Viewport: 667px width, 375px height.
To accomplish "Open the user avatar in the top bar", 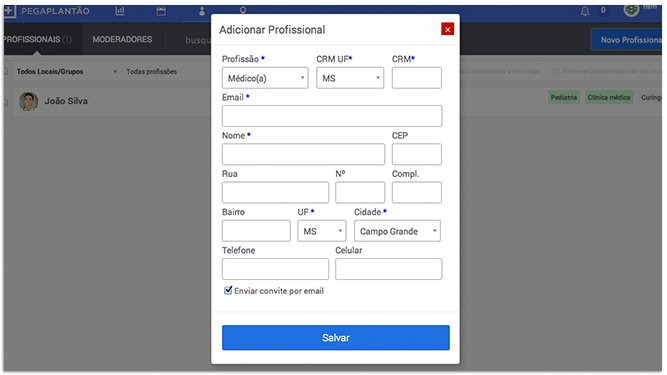I will coord(631,10).
